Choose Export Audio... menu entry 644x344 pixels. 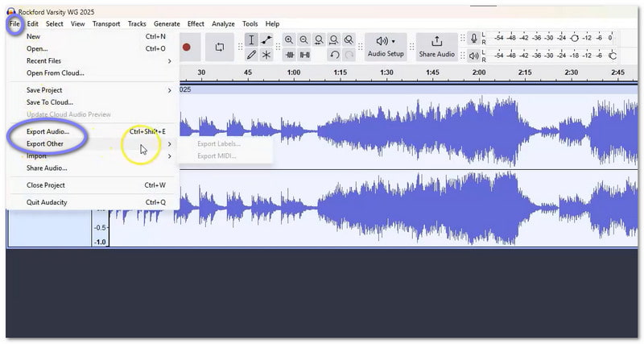(94, 131)
